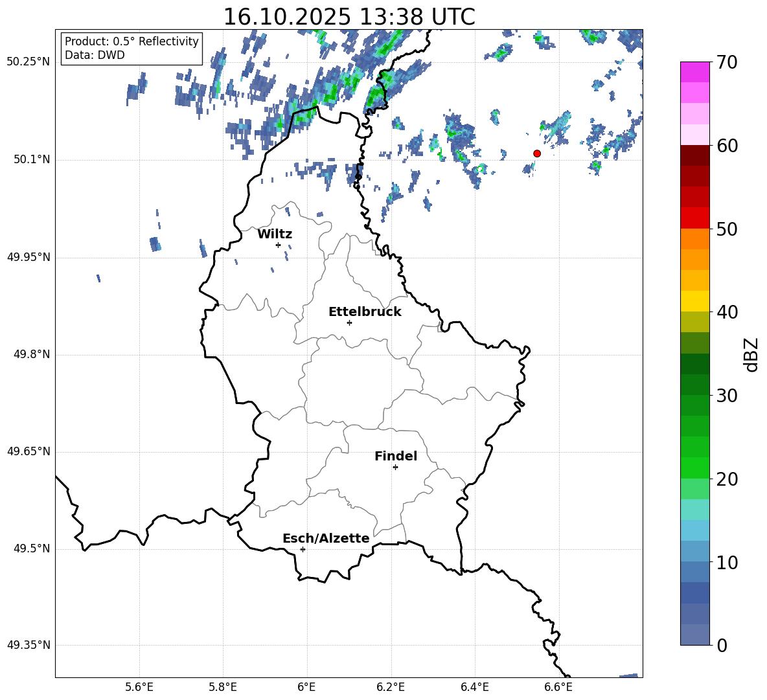Click the 49.5°N latitude label
Screen dimensions: 767x700
point(32,548)
